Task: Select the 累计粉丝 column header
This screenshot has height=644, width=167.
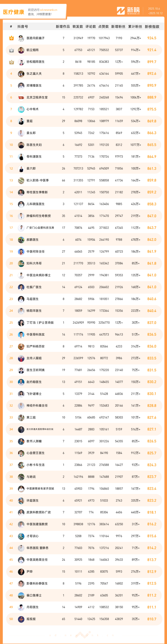Action: (x=135, y=26)
